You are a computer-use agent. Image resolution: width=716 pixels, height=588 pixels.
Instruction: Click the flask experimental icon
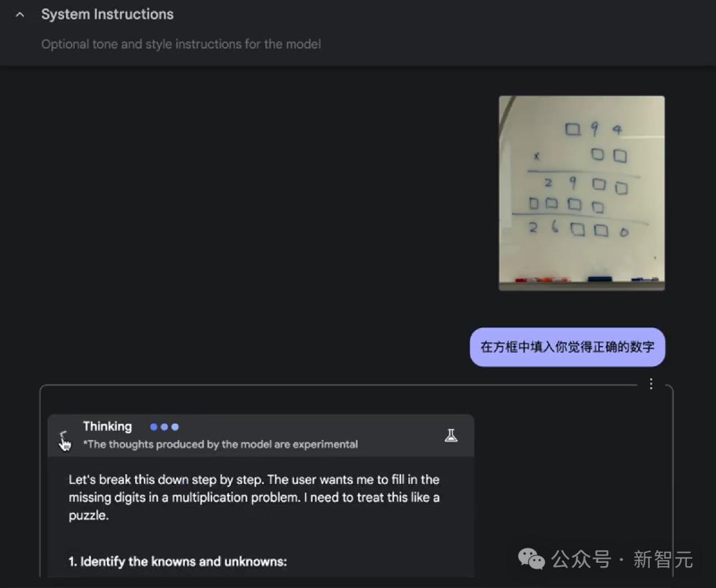(x=451, y=436)
